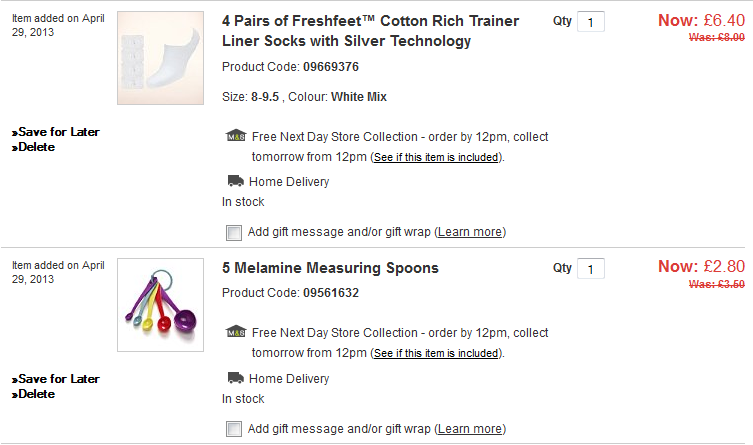This screenshot has height=445, width=753.
Task: Click M&S store collection icon for socks
Action: click(235, 137)
